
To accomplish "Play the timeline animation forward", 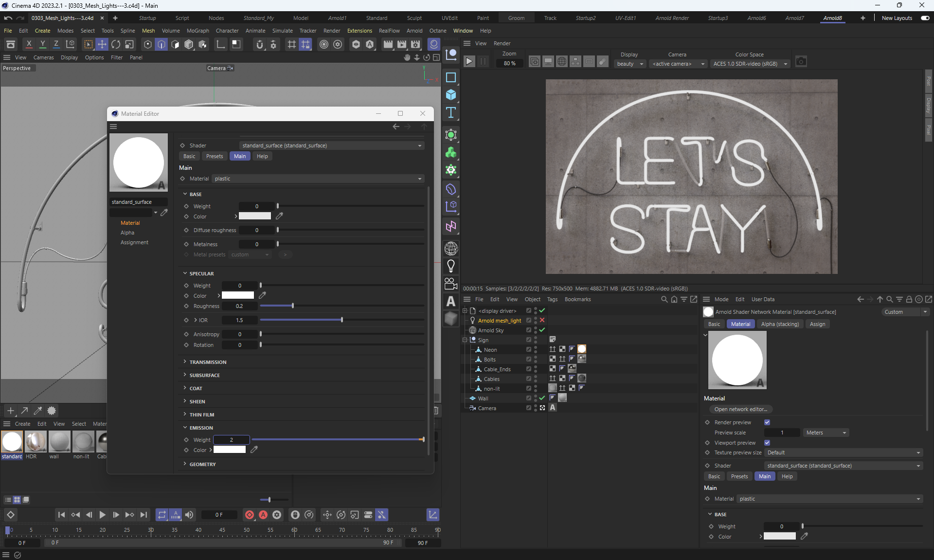I will coord(102,515).
